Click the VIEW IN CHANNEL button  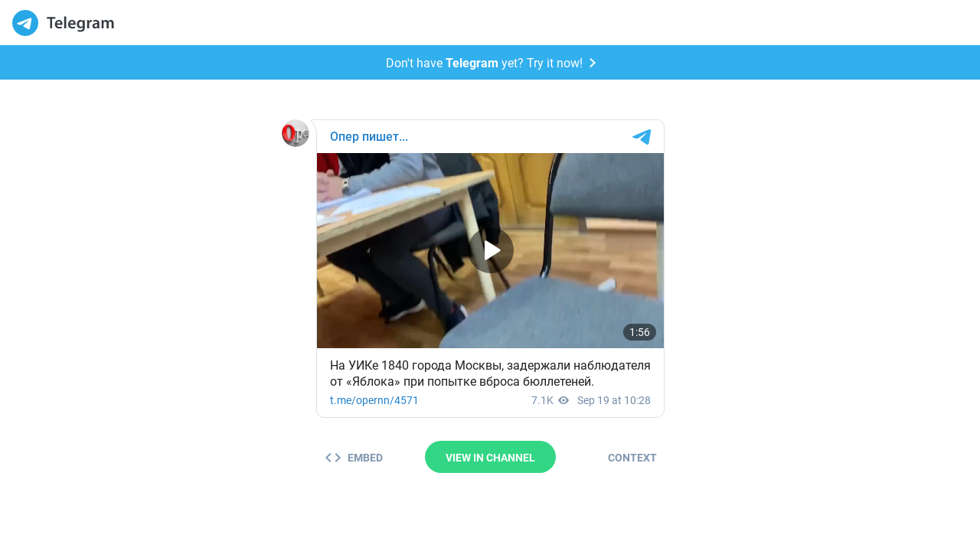pos(490,457)
